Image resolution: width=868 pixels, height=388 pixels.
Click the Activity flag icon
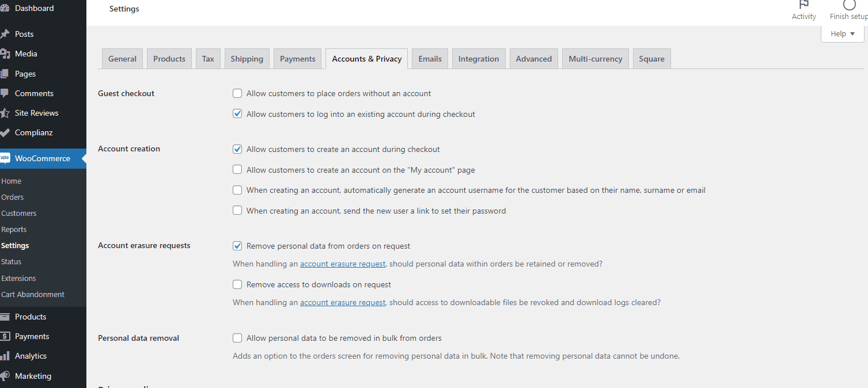click(x=803, y=5)
